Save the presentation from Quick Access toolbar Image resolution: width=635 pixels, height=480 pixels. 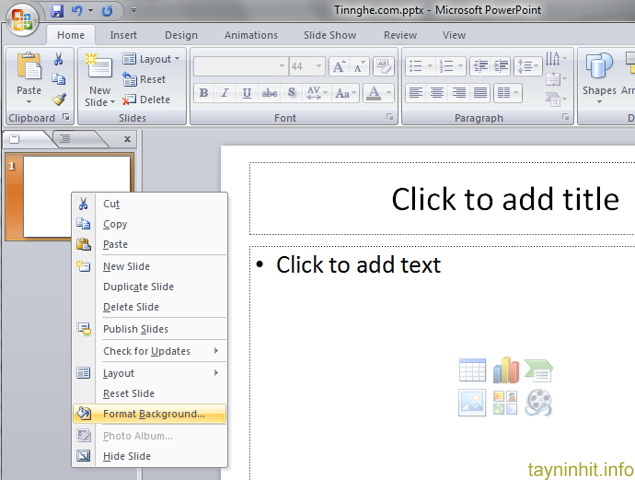click(57, 12)
